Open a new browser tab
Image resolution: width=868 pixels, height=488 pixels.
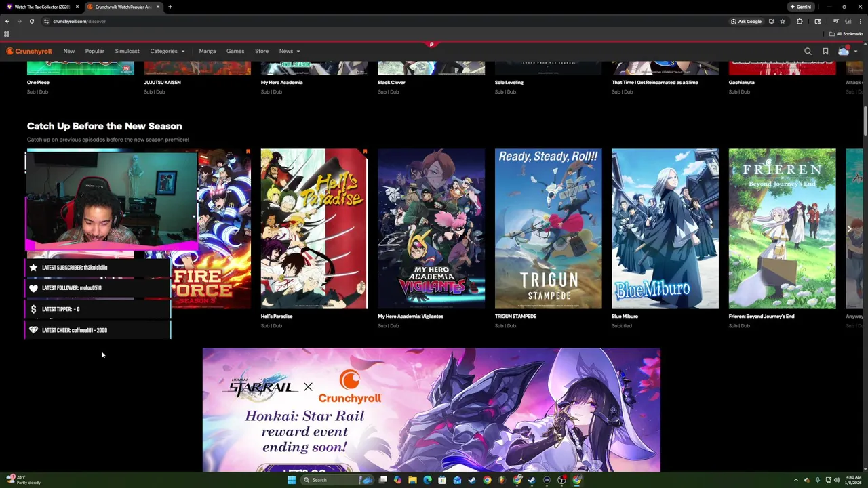[x=170, y=7]
